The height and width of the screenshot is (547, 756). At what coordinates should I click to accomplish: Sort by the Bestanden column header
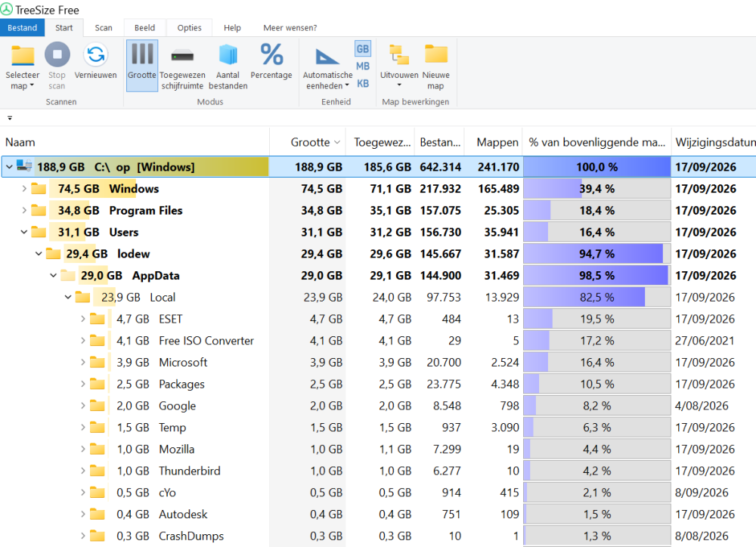click(x=440, y=142)
